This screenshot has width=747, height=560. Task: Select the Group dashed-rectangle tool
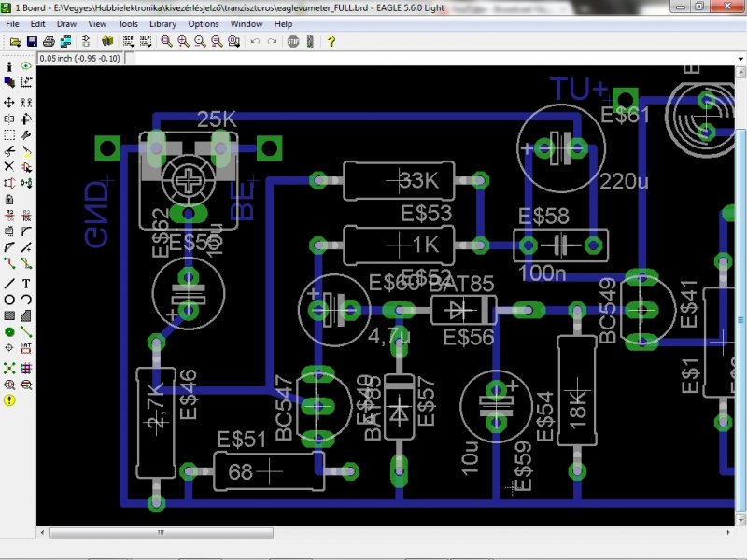coord(9,134)
